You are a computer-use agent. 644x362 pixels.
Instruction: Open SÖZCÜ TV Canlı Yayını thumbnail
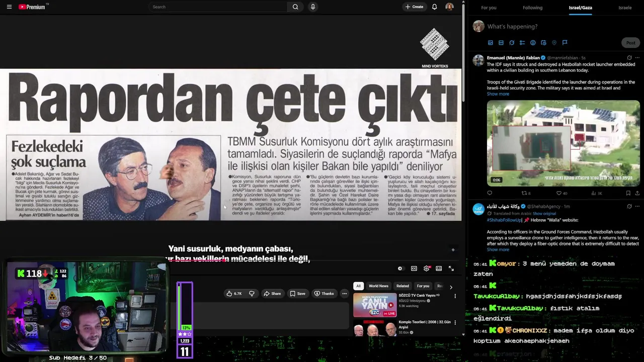(x=375, y=305)
